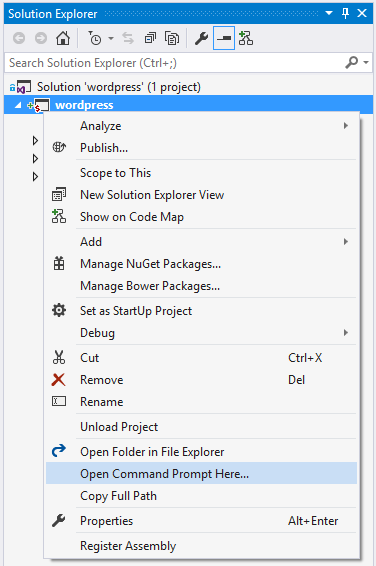Click the Forward navigation arrow in toolbar
Screen dimensions: 376x566
point(41,38)
